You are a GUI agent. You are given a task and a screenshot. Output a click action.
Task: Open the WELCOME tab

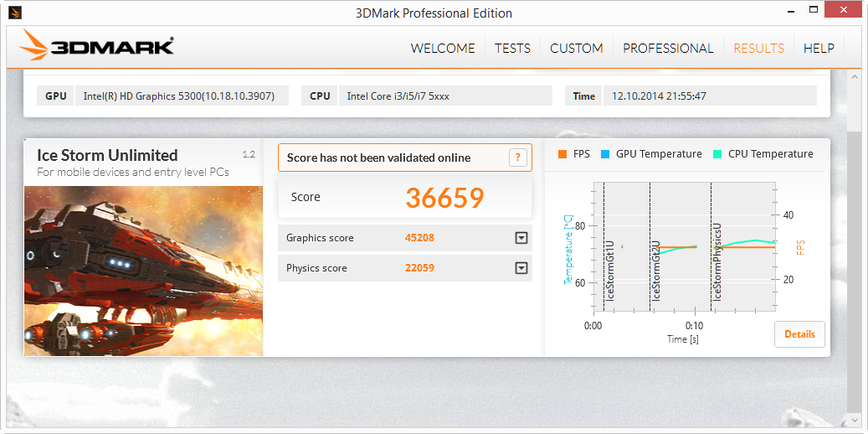coord(442,49)
